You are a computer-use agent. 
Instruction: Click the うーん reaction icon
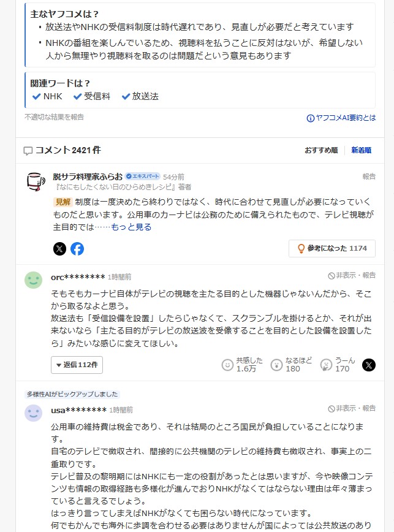326,365
